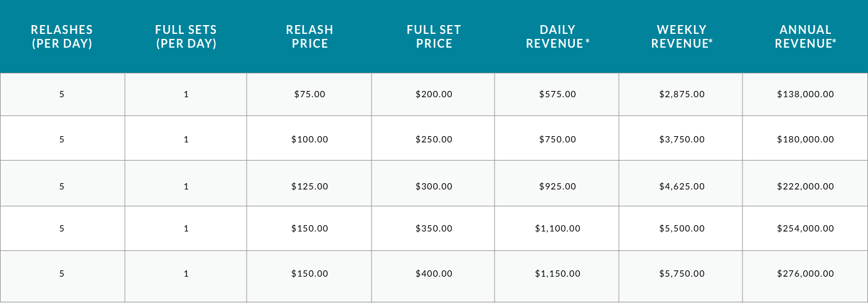
Task: Click the Daily Revenue header
Action: (x=557, y=36)
